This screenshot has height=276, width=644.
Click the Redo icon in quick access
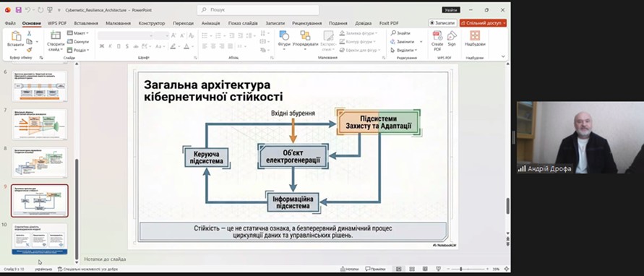pyautogui.click(x=40, y=10)
